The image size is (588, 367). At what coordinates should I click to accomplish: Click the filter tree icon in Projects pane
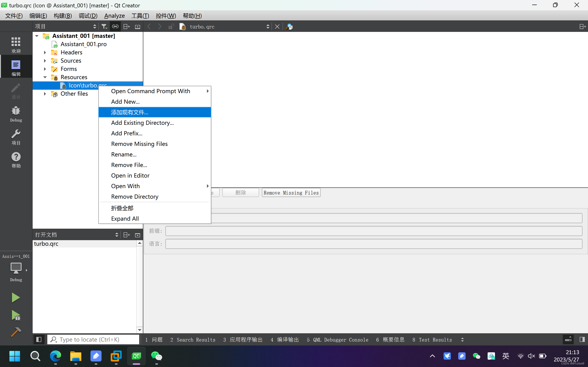[x=104, y=26]
